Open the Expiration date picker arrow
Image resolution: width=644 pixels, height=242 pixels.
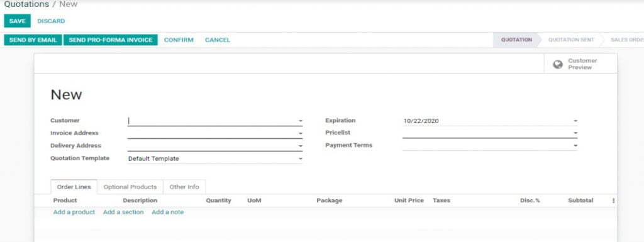575,121
